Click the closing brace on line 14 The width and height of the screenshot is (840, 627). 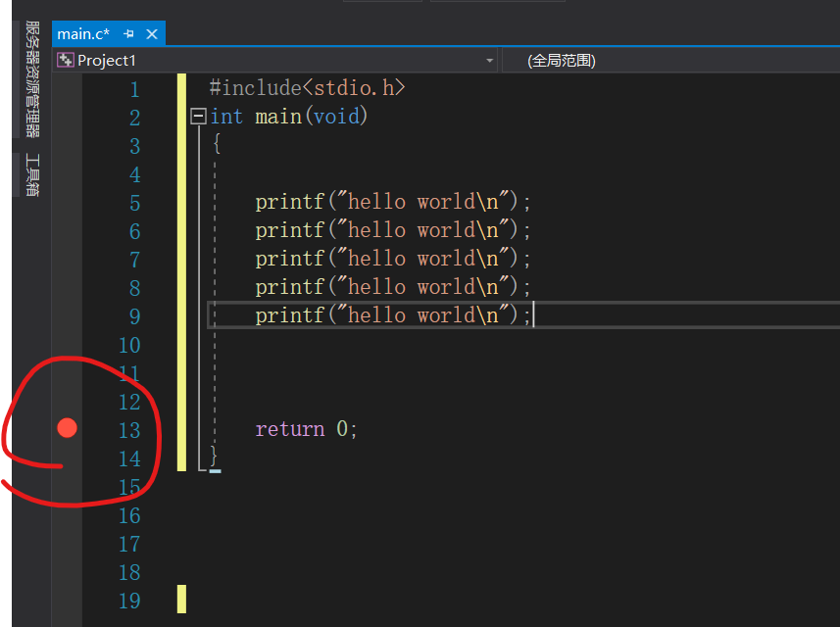click(214, 457)
